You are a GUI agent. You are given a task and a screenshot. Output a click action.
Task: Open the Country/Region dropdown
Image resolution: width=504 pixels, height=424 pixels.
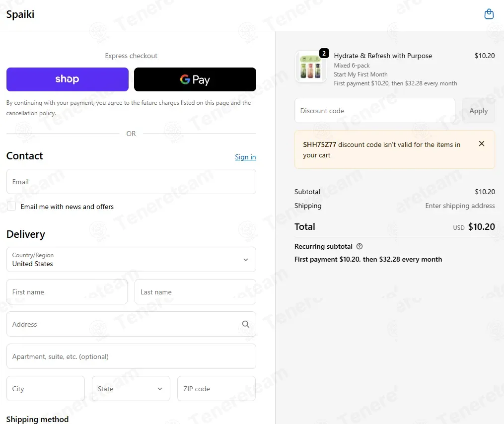[x=131, y=260]
